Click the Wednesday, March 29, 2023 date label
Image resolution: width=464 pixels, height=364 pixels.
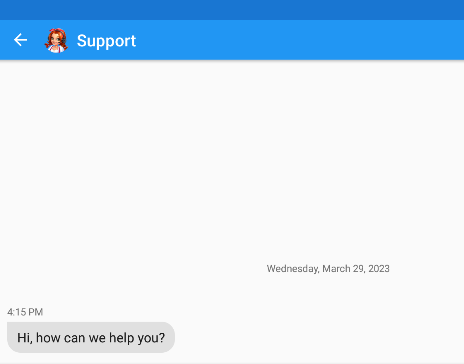(328, 269)
